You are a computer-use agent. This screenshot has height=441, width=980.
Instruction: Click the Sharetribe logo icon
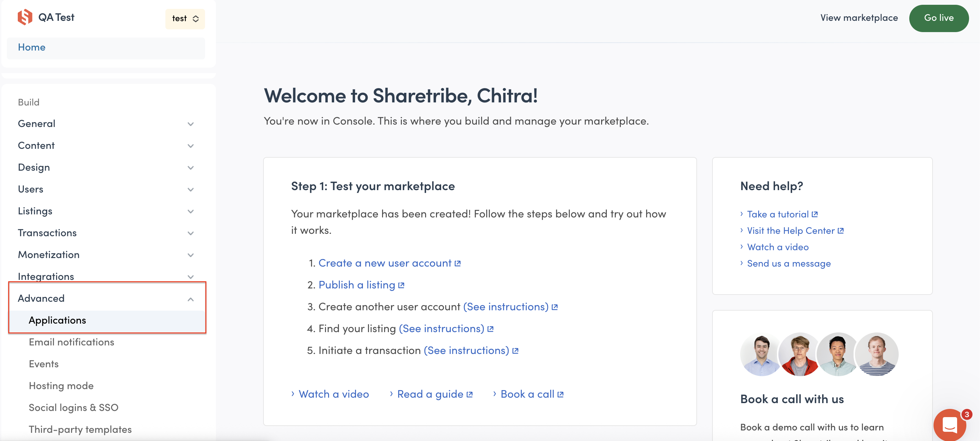(25, 17)
